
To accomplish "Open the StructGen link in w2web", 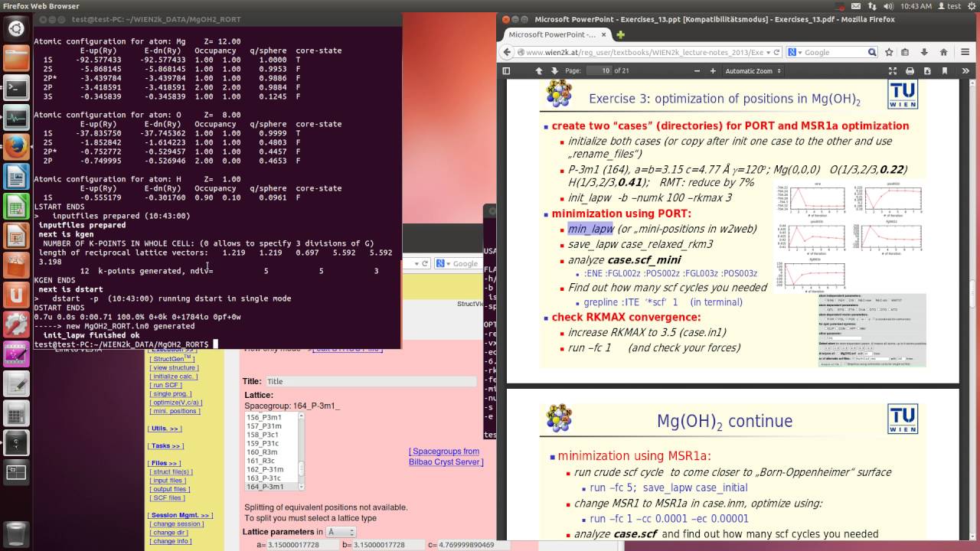I will tap(172, 359).
